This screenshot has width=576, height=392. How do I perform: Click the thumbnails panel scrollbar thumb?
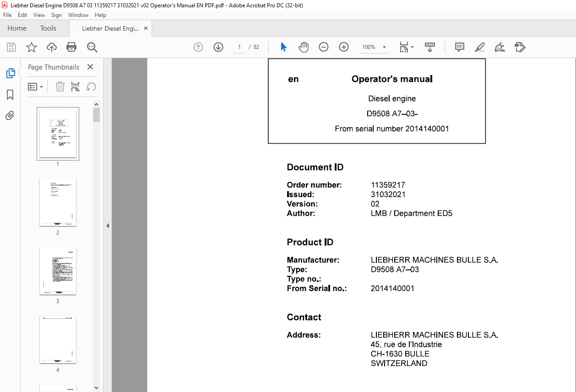point(96,115)
